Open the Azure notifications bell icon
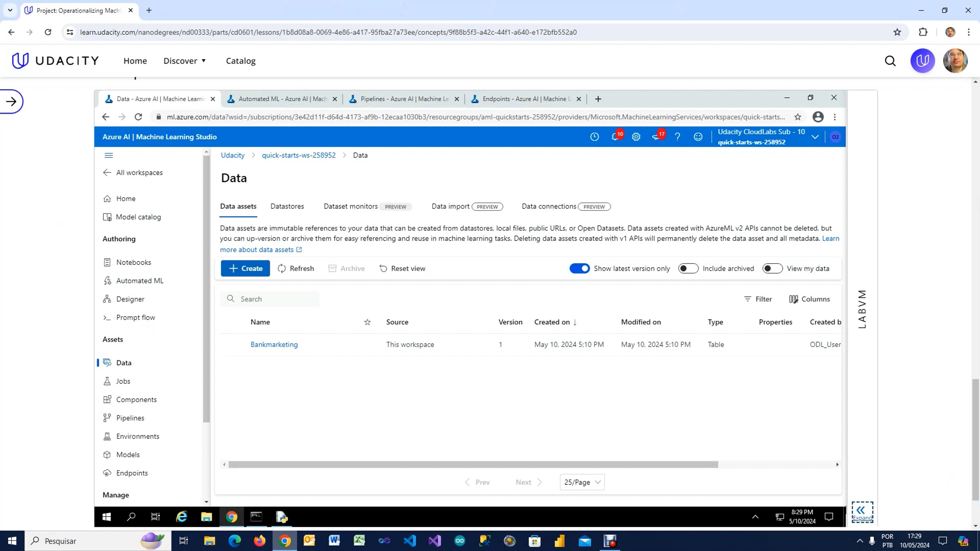Viewport: 980px width, 551px height. [615, 137]
